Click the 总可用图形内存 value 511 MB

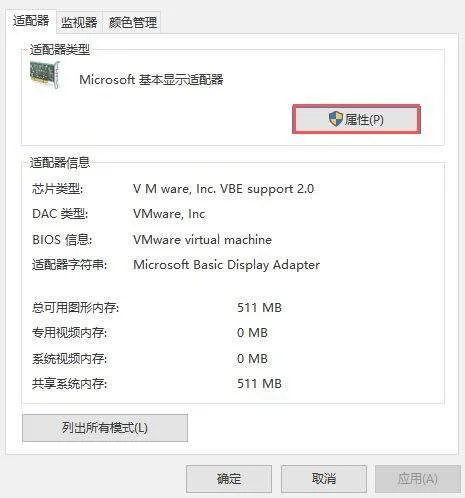coord(259,307)
